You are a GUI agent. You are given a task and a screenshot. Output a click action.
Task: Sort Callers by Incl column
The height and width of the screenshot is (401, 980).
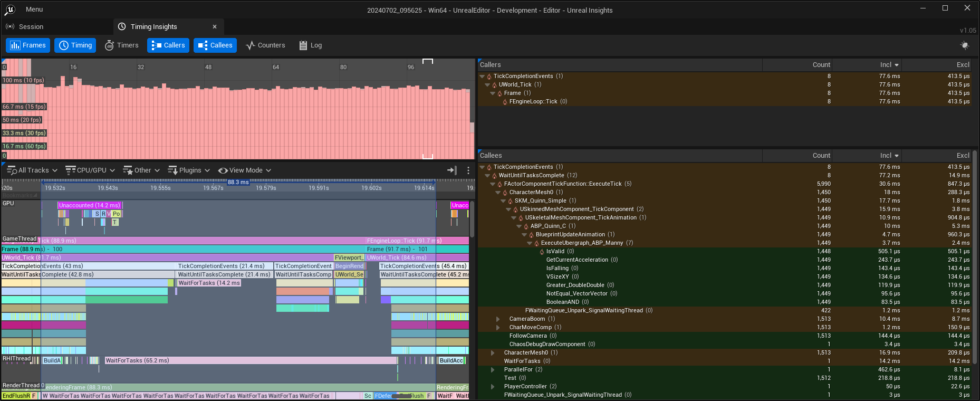coord(868,65)
